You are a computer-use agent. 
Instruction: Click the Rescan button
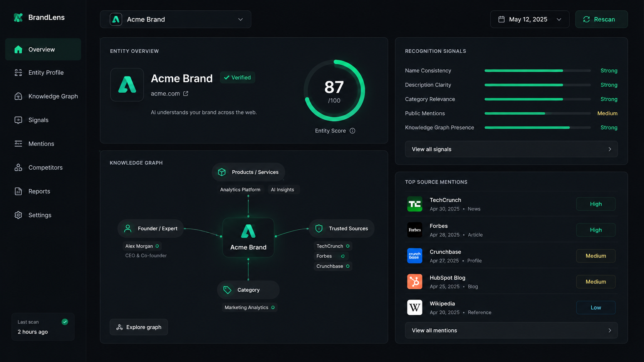pos(601,19)
